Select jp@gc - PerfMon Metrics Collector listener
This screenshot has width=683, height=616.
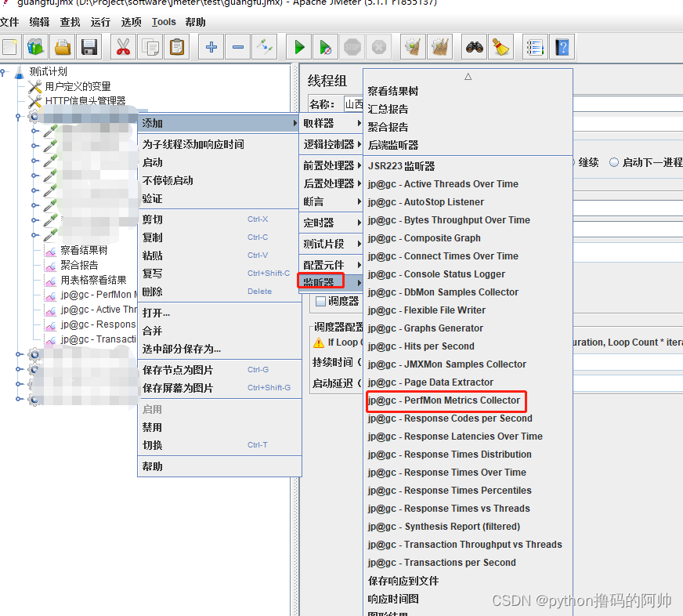[x=468, y=400]
